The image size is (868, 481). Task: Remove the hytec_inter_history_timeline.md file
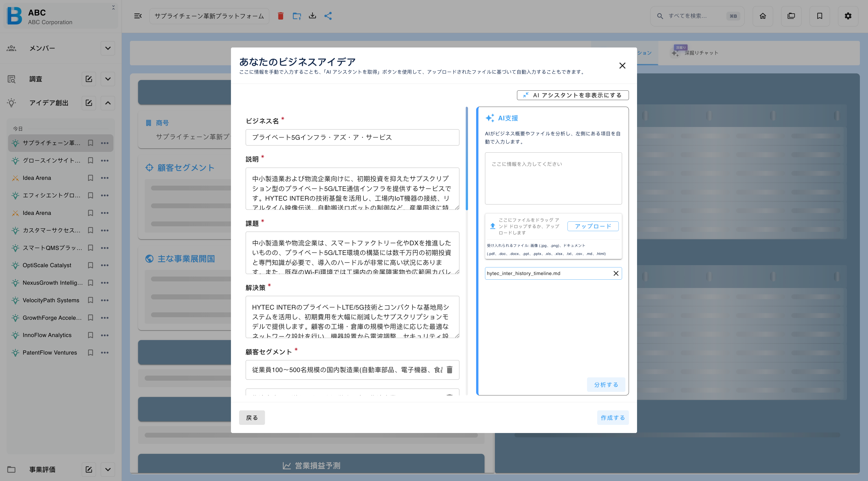pos(616,273)
